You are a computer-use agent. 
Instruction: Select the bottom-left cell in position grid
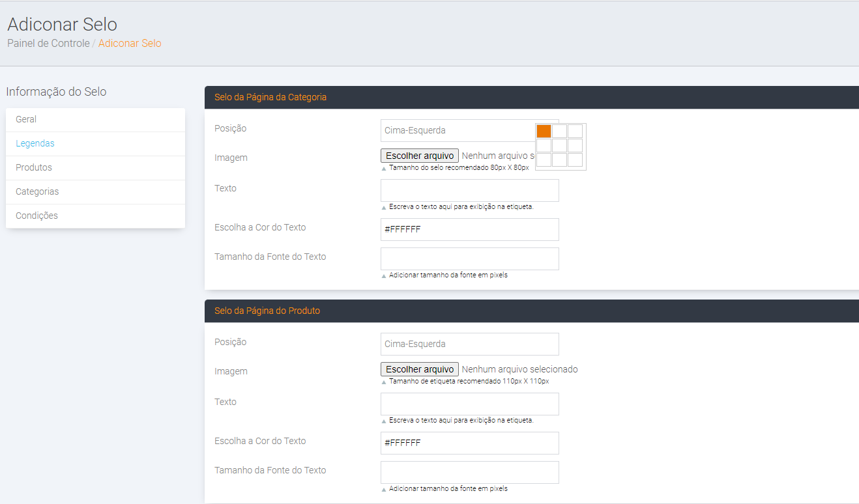click(544, 160)
